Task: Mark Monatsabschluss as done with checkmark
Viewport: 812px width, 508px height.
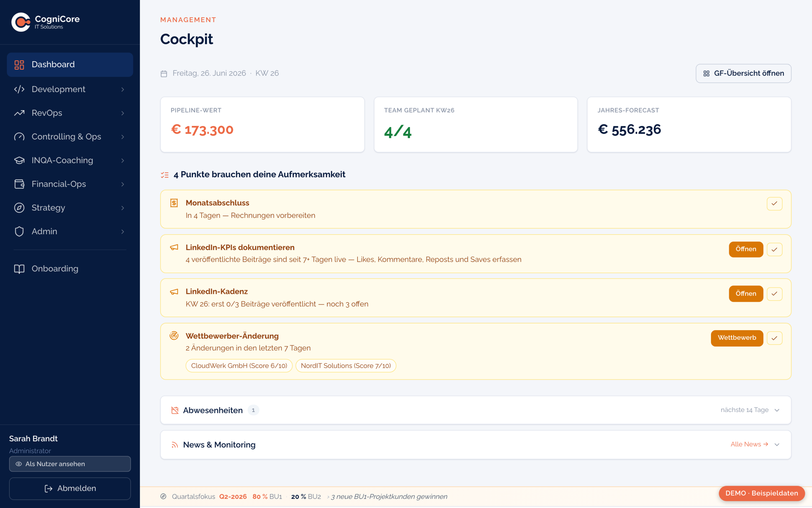Action: coord(774,204)
